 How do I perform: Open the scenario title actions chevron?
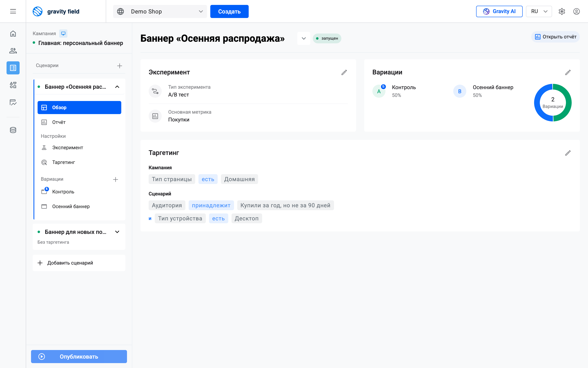(304, 38)
